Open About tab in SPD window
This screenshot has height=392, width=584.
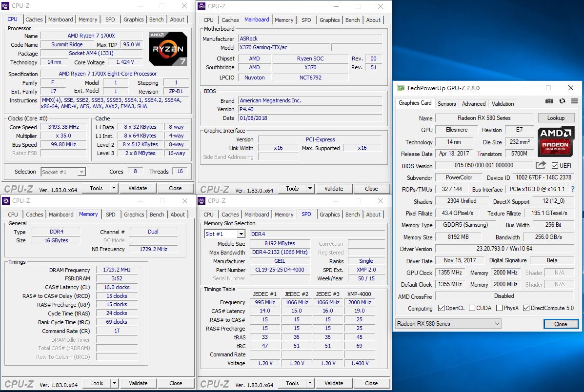click(x=373, y=215)
